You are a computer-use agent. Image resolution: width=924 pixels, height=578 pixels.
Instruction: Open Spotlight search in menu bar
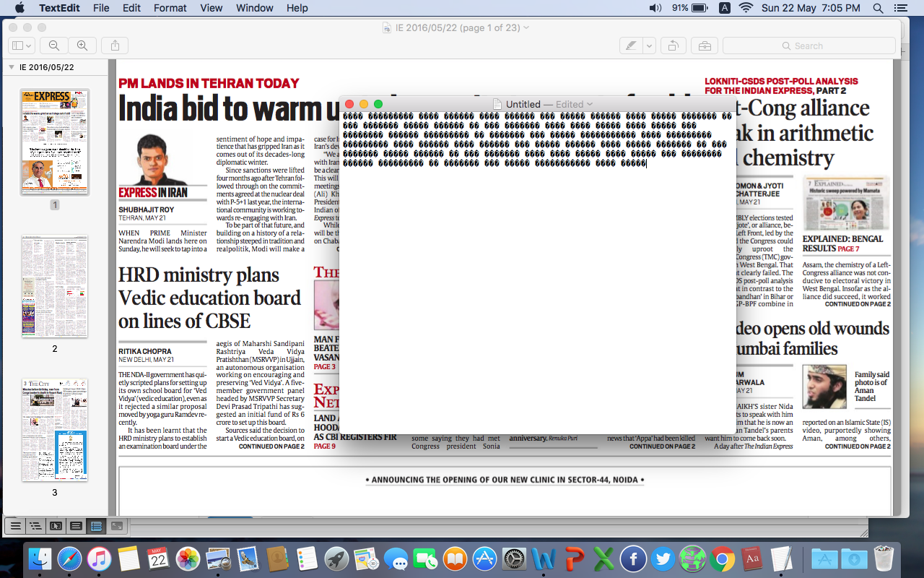(879, 8)
